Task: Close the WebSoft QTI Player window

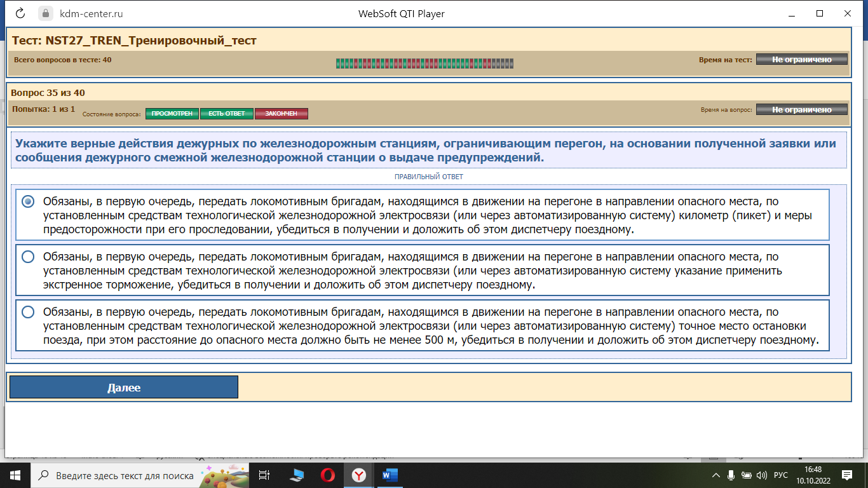Action: tap(848, 13)
